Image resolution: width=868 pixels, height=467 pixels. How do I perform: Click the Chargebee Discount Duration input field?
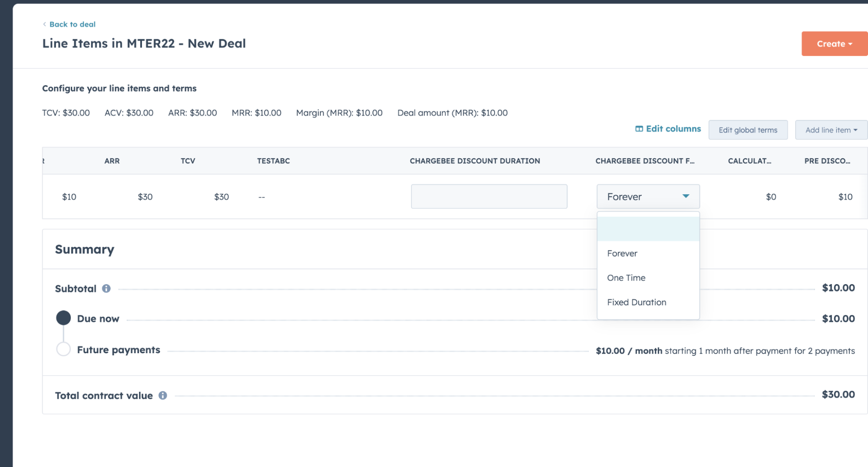tap(489, 196)
